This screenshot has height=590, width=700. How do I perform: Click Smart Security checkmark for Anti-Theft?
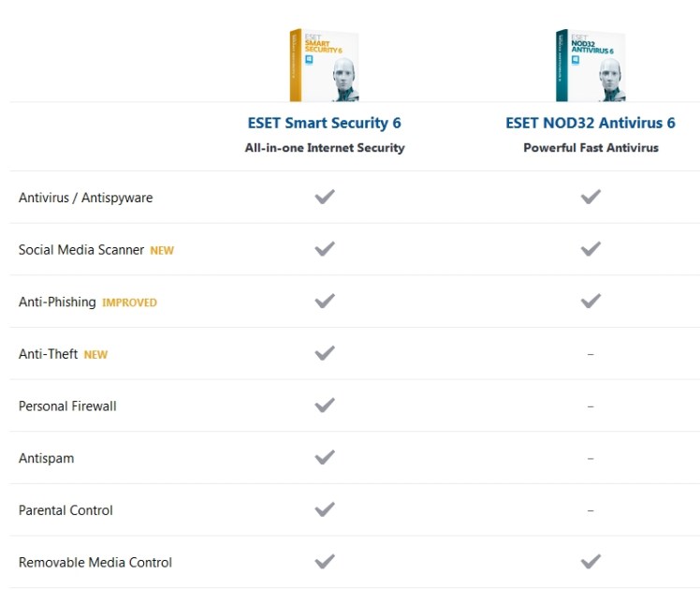click(325, 353)
